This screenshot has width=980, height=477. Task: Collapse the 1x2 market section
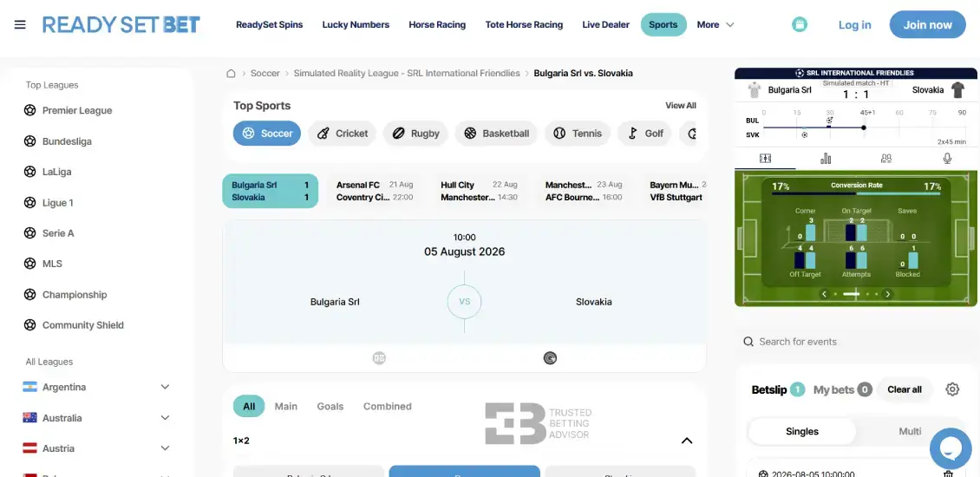click(x=686, y=441)
